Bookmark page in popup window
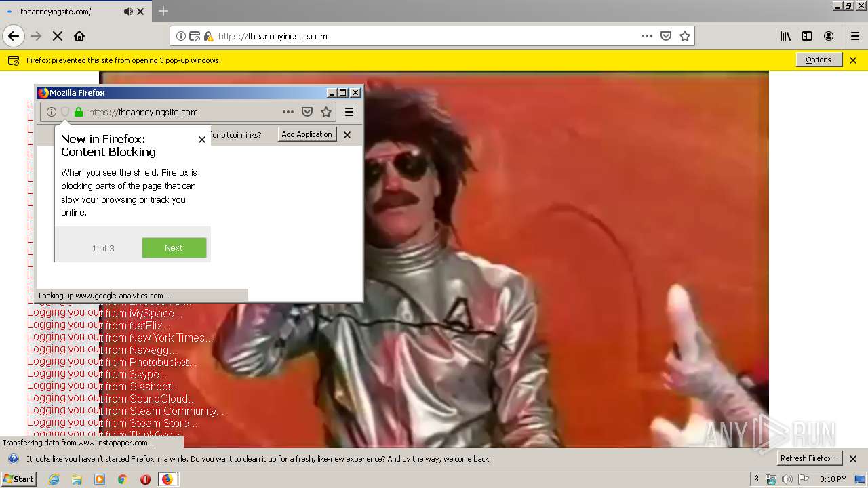The image size is (868, 488). [x=326, y=112]
